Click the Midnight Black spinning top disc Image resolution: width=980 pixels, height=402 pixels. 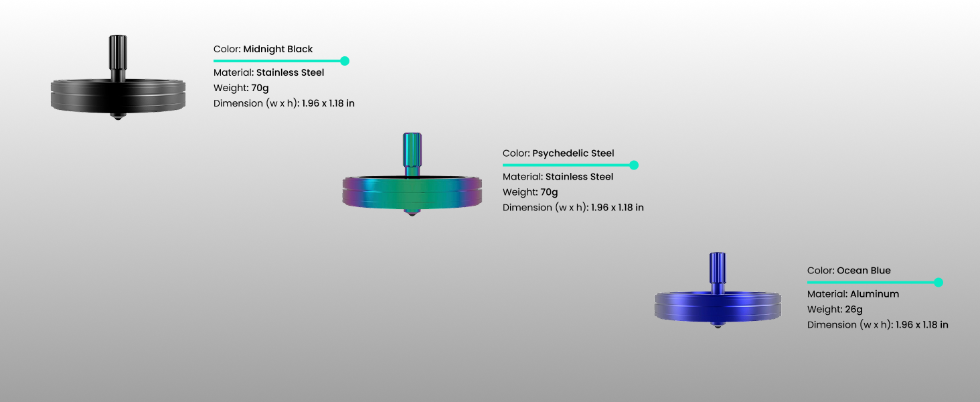tap(118, 95)
